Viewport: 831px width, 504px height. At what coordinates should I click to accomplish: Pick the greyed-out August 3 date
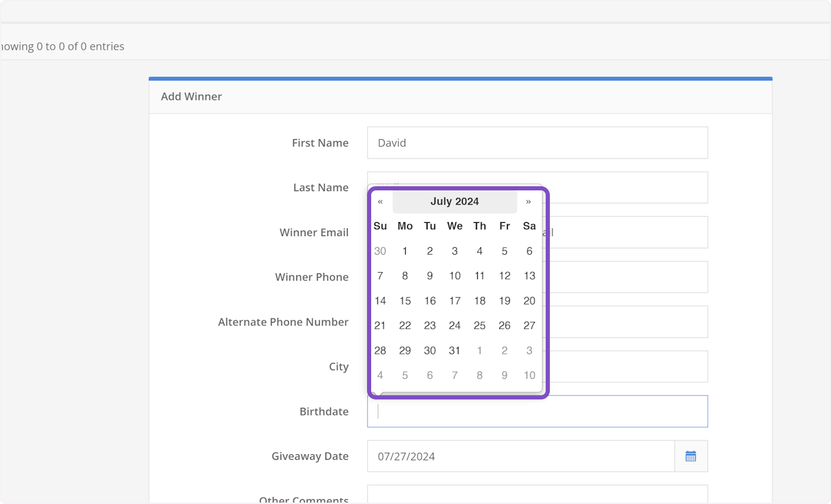[529, 350]
